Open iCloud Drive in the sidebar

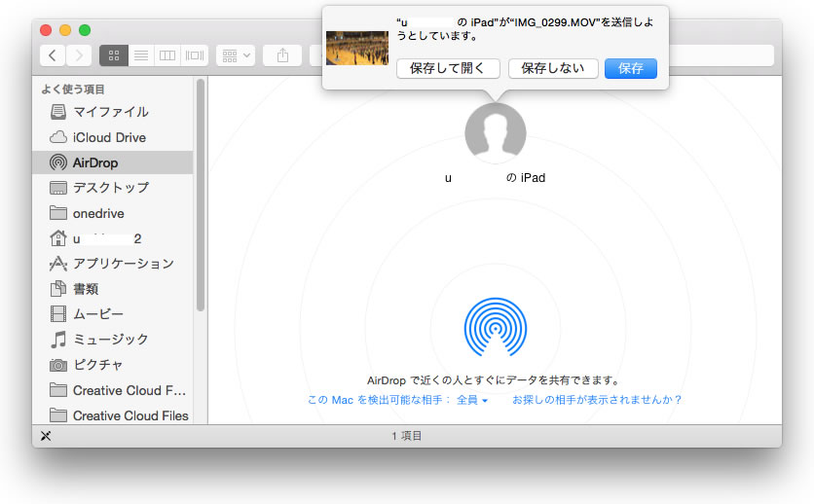coord(113,137)
